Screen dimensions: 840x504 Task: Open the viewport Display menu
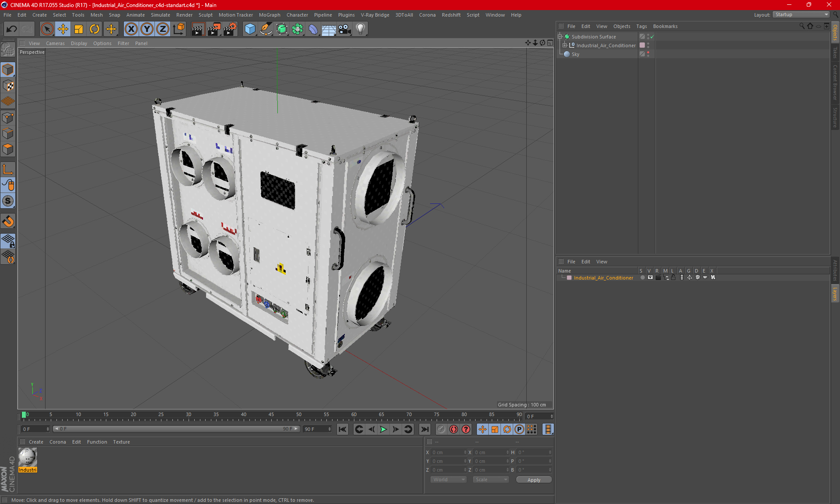(79, 43)
